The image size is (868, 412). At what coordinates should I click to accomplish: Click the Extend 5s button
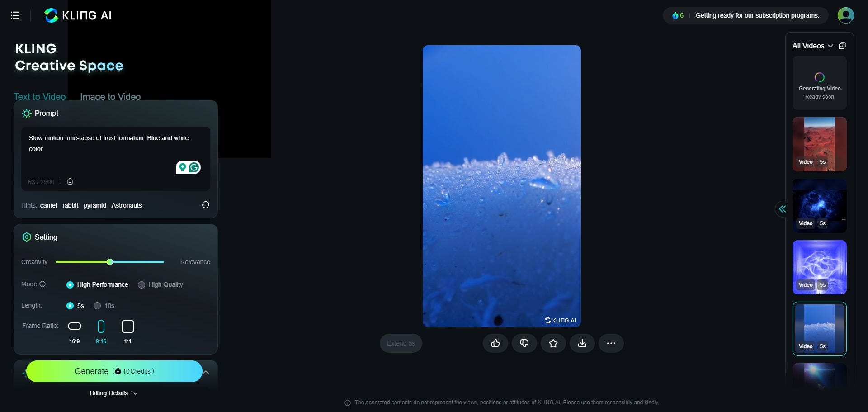coord(401,343)
